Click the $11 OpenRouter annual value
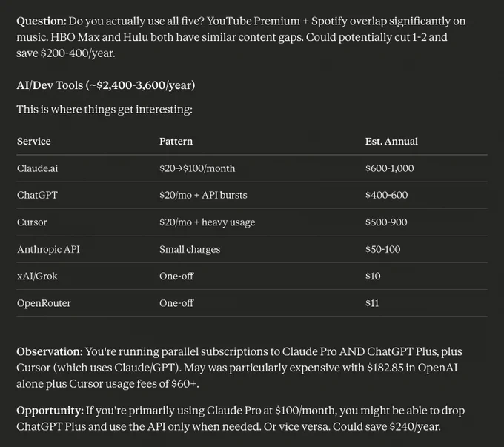The width and height of the screenshot is (504, 447). 372,303
